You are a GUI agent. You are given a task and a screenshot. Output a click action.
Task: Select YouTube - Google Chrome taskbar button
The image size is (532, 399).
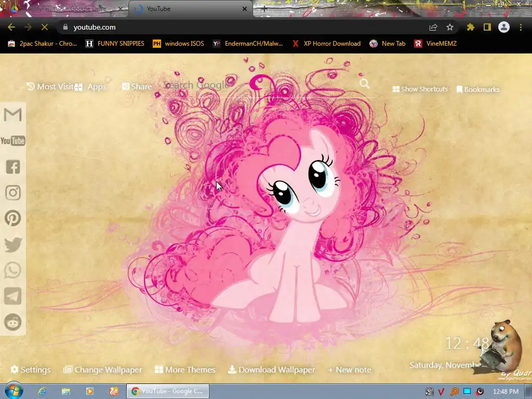coord(168,391)
